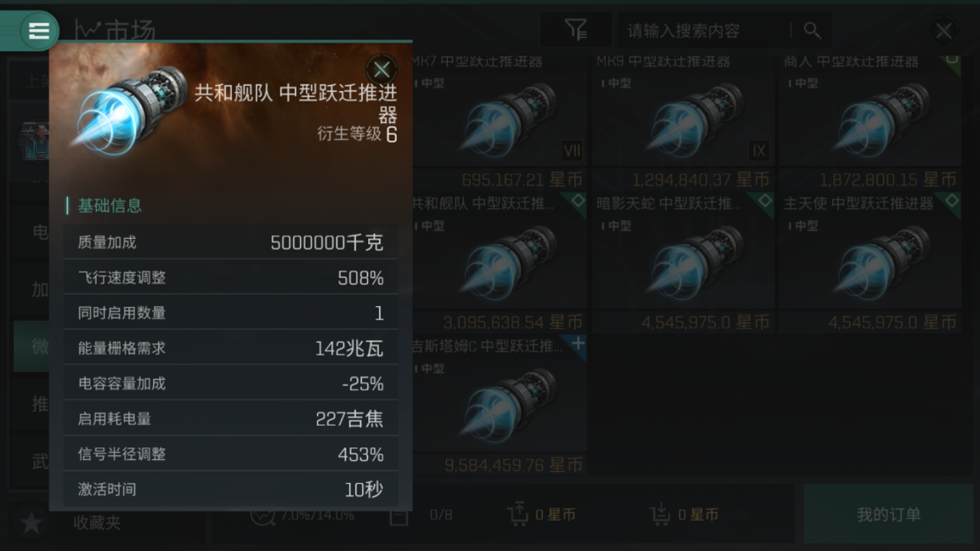Click the sell order upload icon
The height and width of the screenshot is (551, 980).
[x=517, y=514]
